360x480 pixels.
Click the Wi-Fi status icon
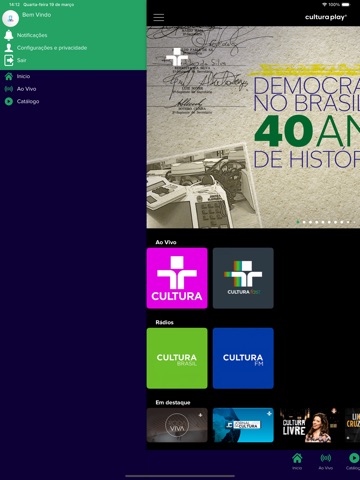click(324, 5)
